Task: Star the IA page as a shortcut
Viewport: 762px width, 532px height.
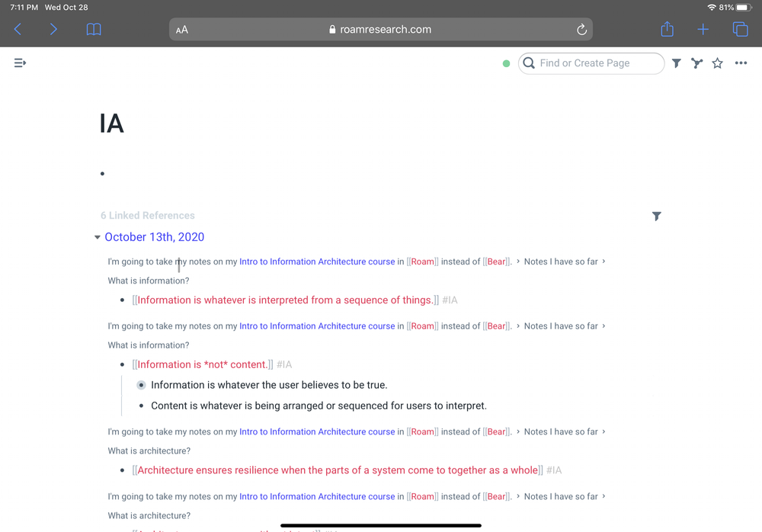Action: [717, 63]
